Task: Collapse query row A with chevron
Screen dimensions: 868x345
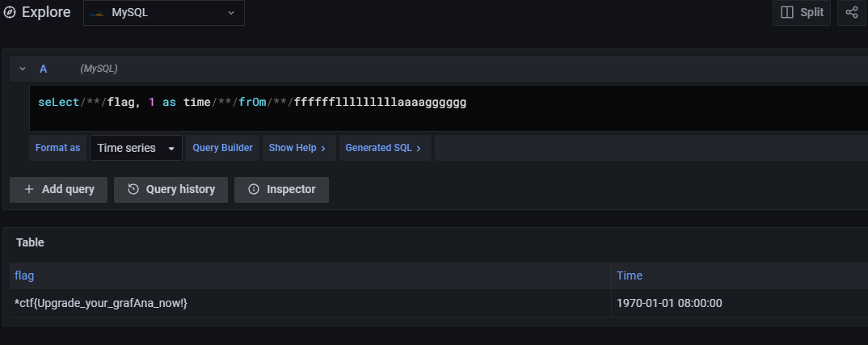Action: point(23,69)
